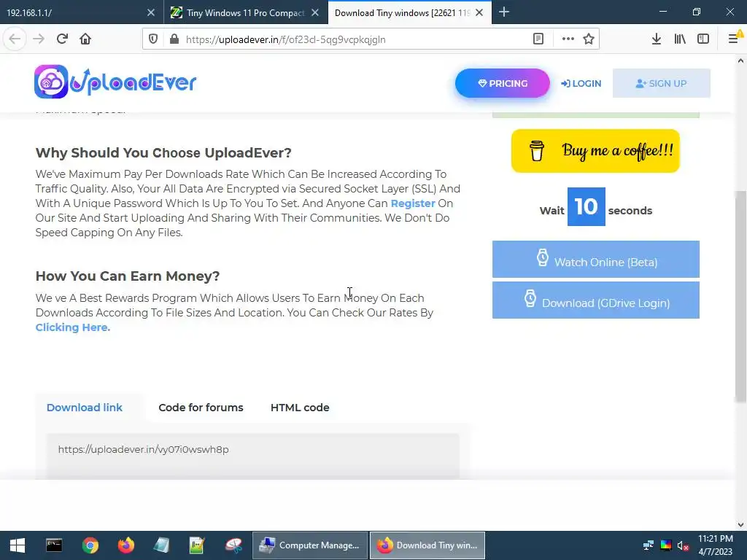Reload the current page

[62, 39]
